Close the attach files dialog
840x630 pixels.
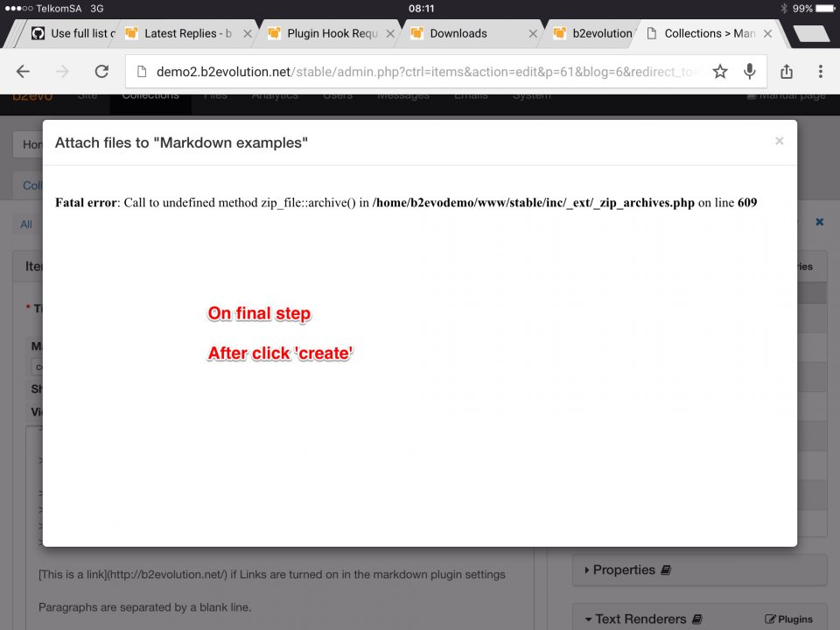[x=780, y=141]
